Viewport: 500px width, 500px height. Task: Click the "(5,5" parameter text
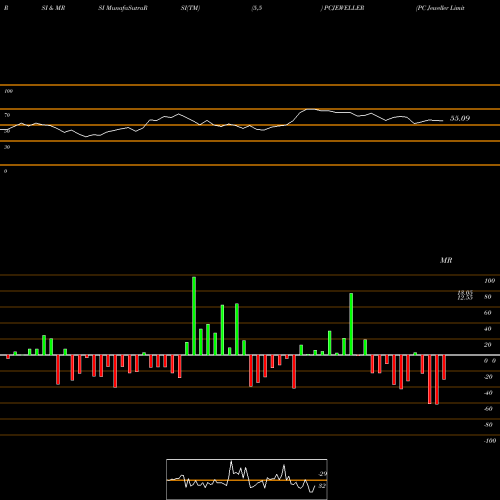257,8
